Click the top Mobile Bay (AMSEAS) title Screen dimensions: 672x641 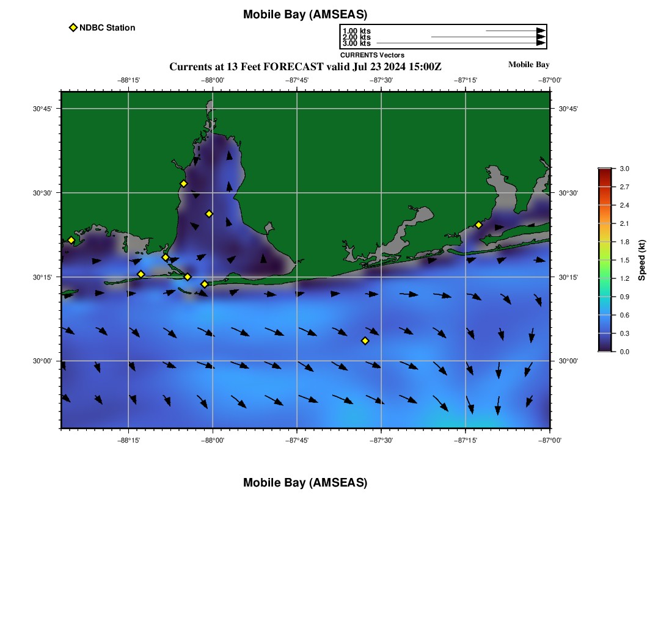point(305,15)
